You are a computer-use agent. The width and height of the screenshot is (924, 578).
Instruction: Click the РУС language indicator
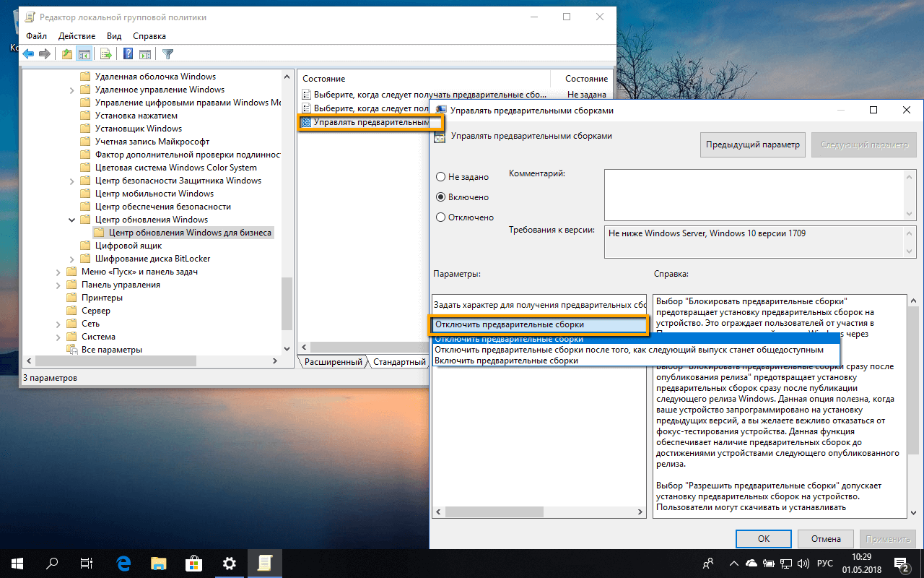coord(824,563)
